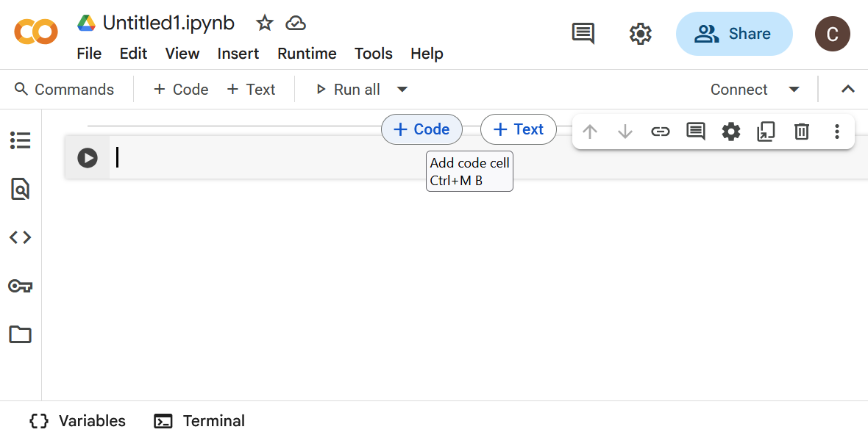
Task: Open the Insert menu
Action: pos(238,54)
